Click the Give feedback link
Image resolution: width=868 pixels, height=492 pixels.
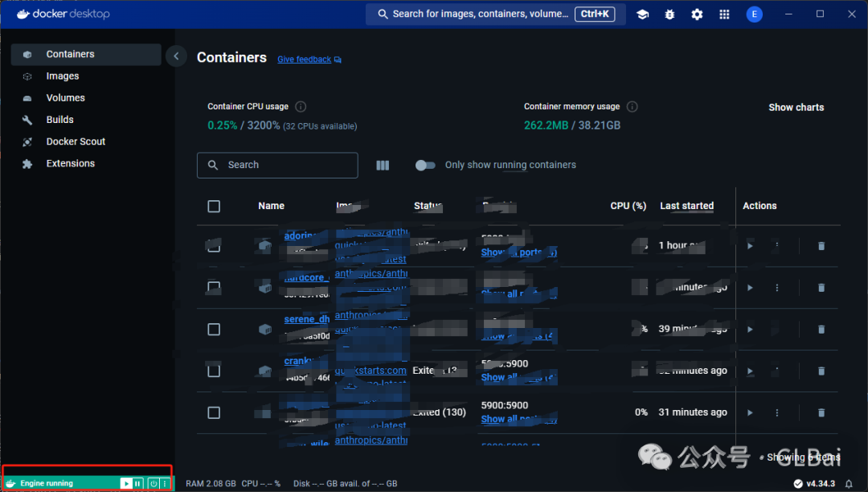(305, 59)
